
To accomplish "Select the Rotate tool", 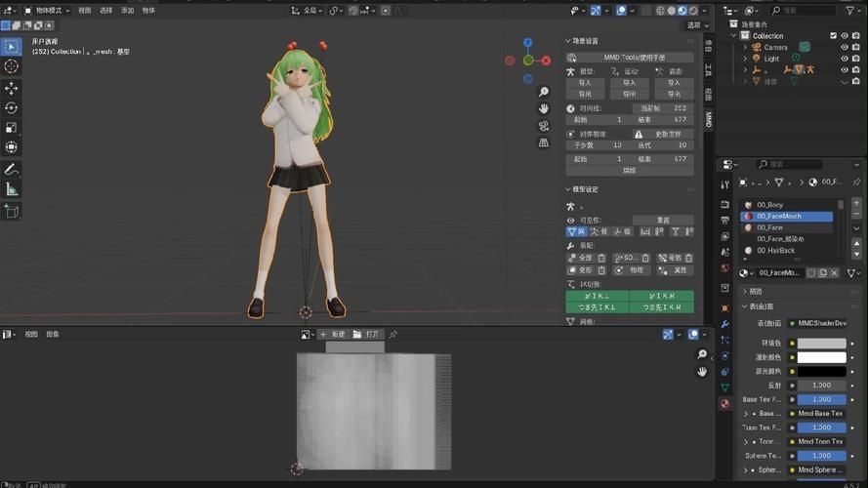I will pos(11,108).
